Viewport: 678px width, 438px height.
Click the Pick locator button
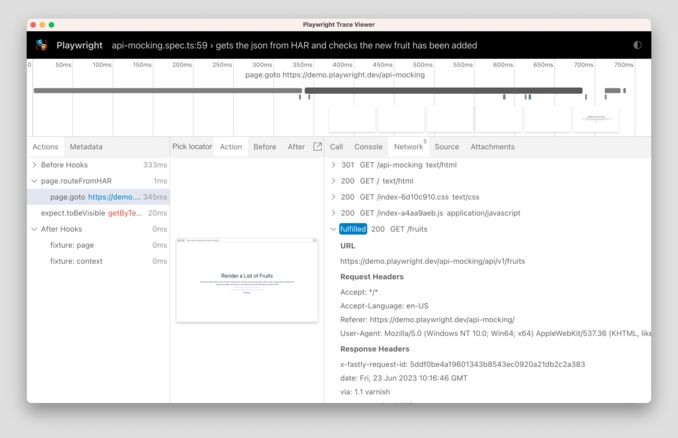point(192,147)
